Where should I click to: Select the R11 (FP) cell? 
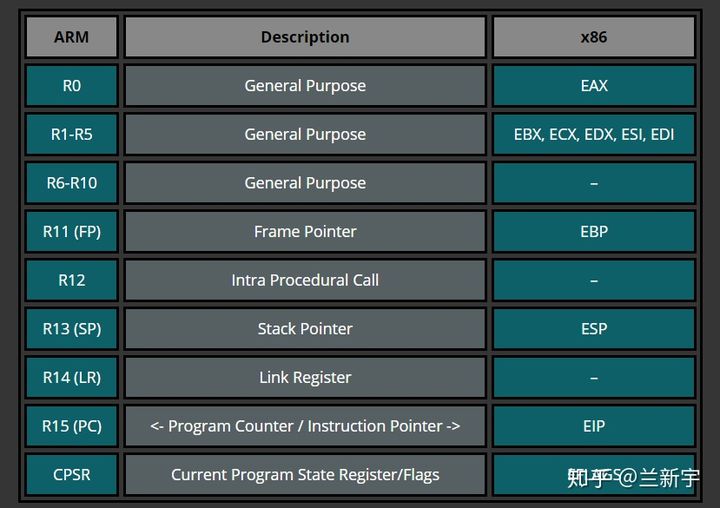71,231
